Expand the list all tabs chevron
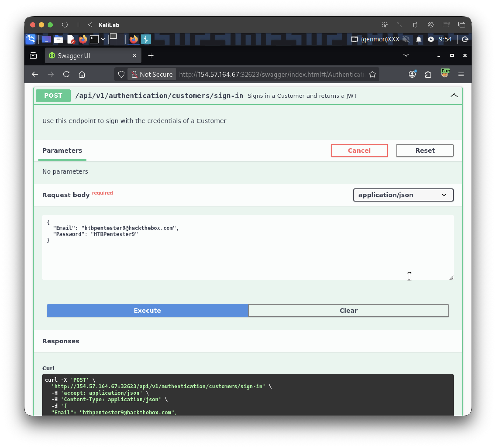The height and width of the screenshot is (448, 496). (406, 56)
